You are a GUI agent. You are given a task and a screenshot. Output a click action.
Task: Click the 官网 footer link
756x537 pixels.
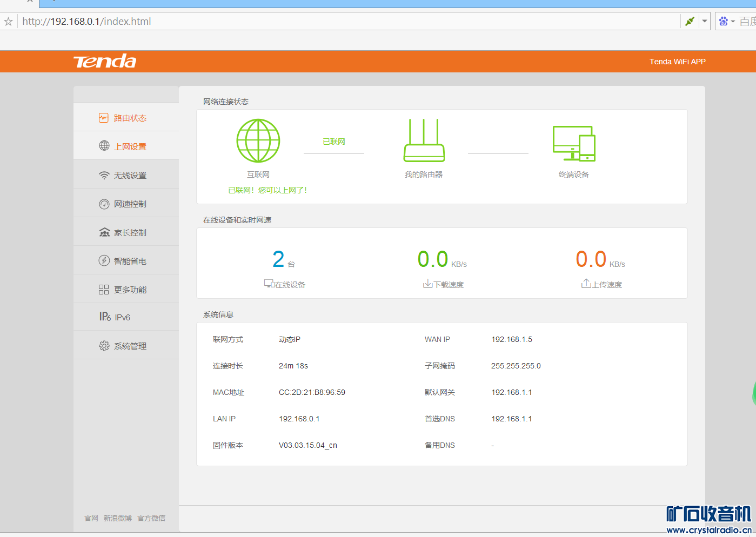(x=91, y=518)
